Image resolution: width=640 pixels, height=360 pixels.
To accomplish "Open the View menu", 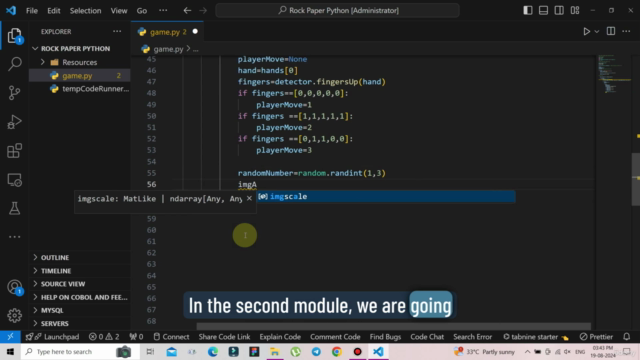I will pos(119,11).
